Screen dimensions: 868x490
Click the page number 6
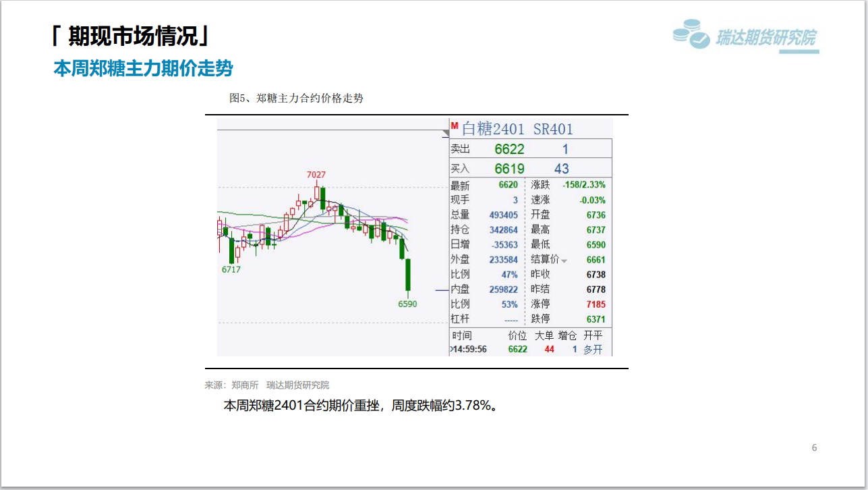(814, 447)
